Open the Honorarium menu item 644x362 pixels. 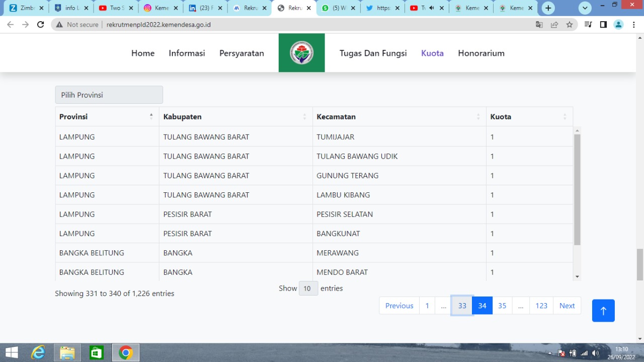pos(481,53)
